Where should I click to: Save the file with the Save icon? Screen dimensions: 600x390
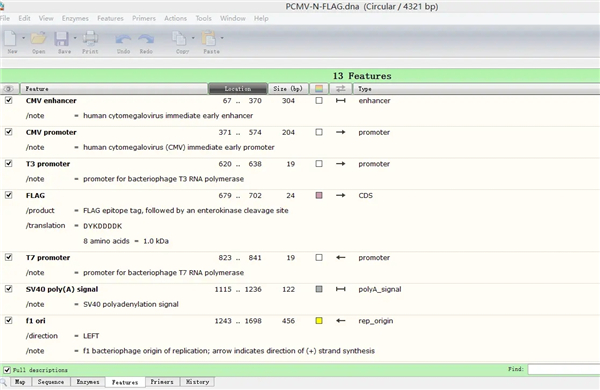coord(61,39)
